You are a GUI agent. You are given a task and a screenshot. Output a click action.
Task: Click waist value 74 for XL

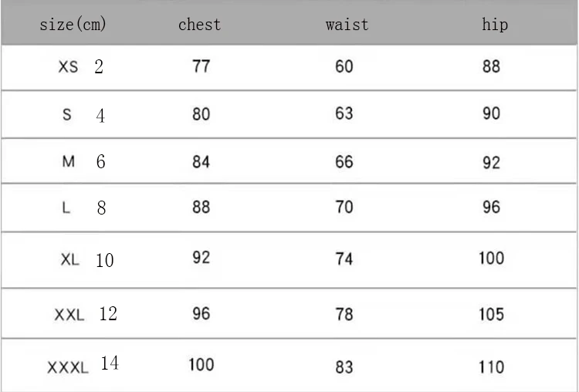point(344,259)
